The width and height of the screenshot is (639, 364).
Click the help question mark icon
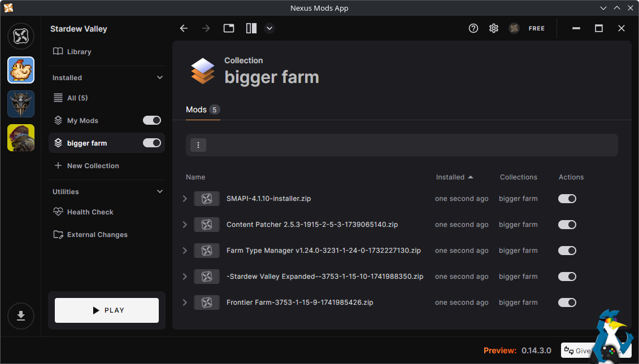473,28
